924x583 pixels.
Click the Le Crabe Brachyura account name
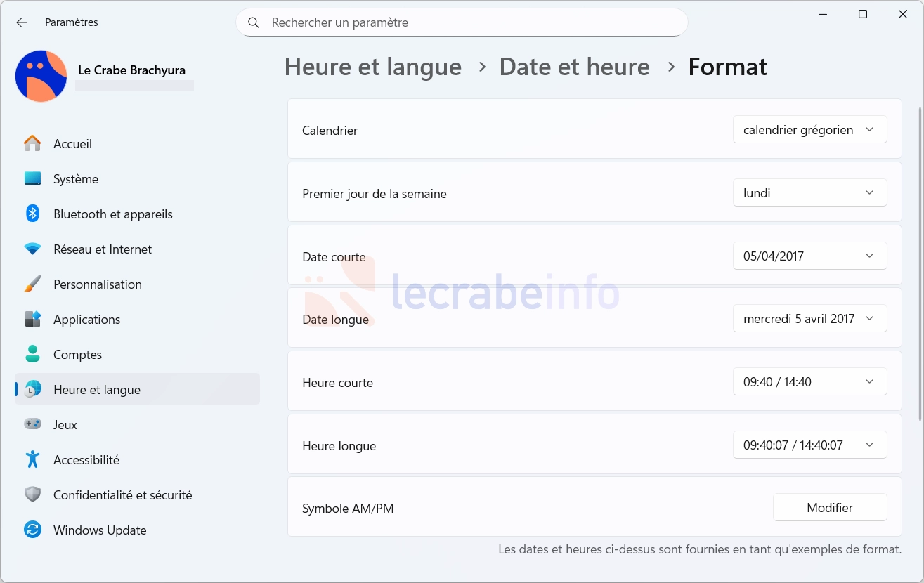pos(131,70)
